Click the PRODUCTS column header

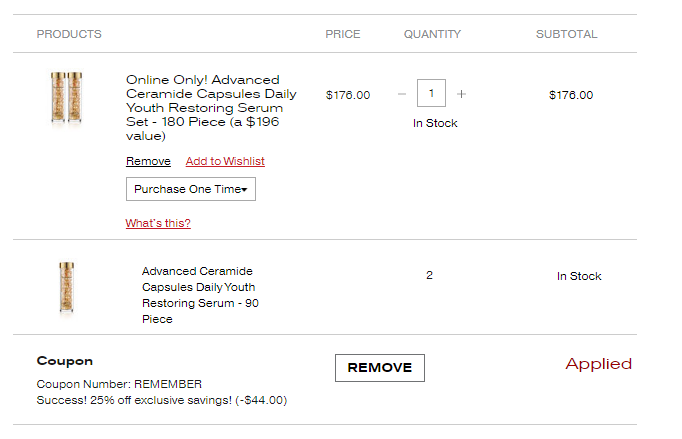click(69, 34)
